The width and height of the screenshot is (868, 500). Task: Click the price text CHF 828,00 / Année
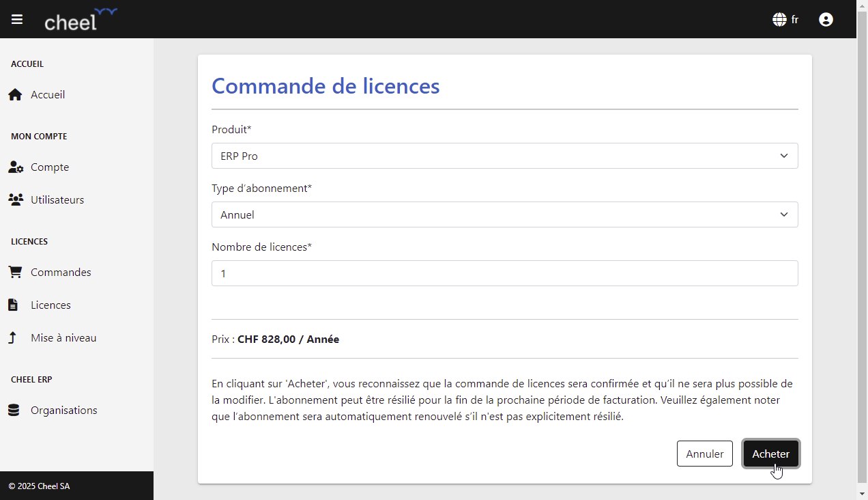288,339
